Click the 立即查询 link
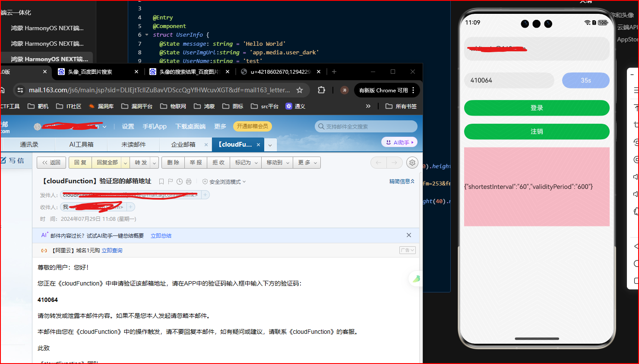This screenshot has width=639, height=364. [112, 250]
